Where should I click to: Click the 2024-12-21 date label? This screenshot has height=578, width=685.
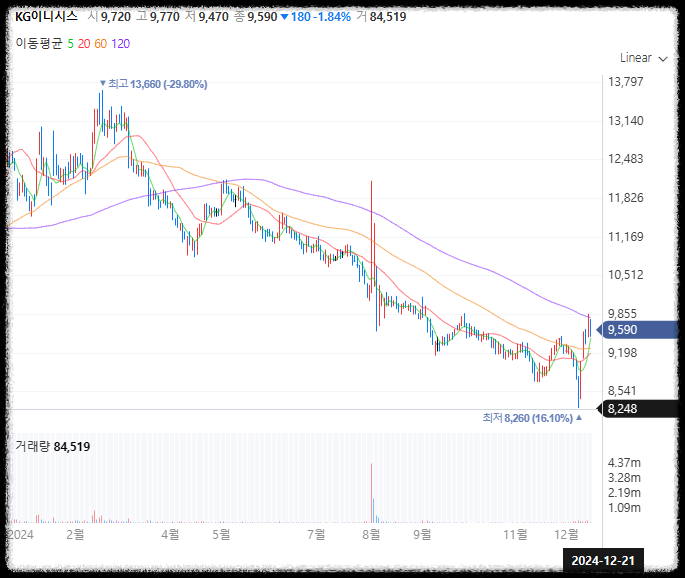603,561
